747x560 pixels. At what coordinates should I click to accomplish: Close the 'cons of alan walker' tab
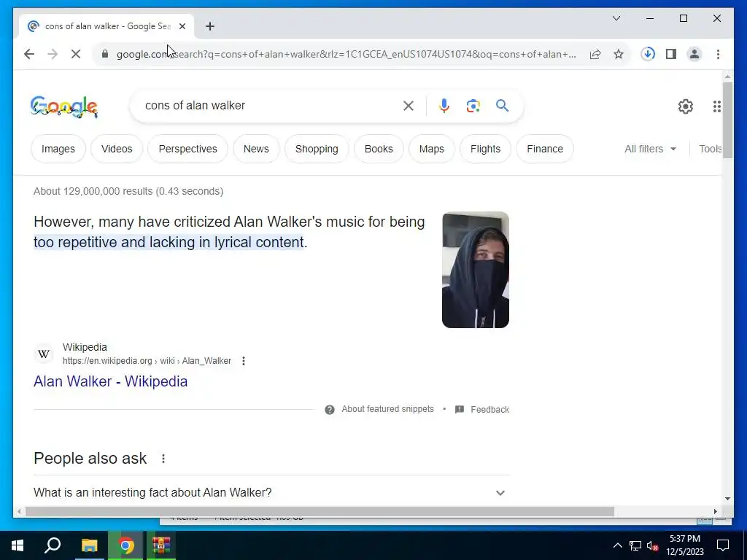(x=182, y=26)
